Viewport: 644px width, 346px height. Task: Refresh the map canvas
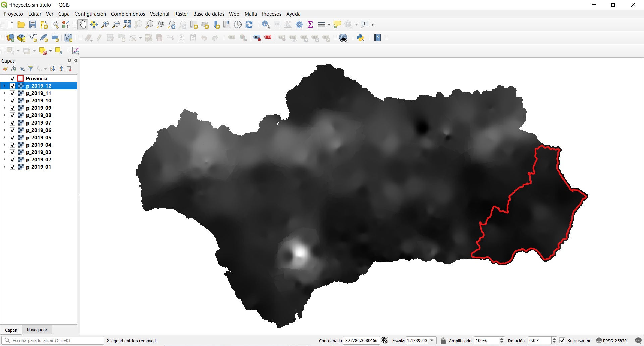[x=249, y=24]
